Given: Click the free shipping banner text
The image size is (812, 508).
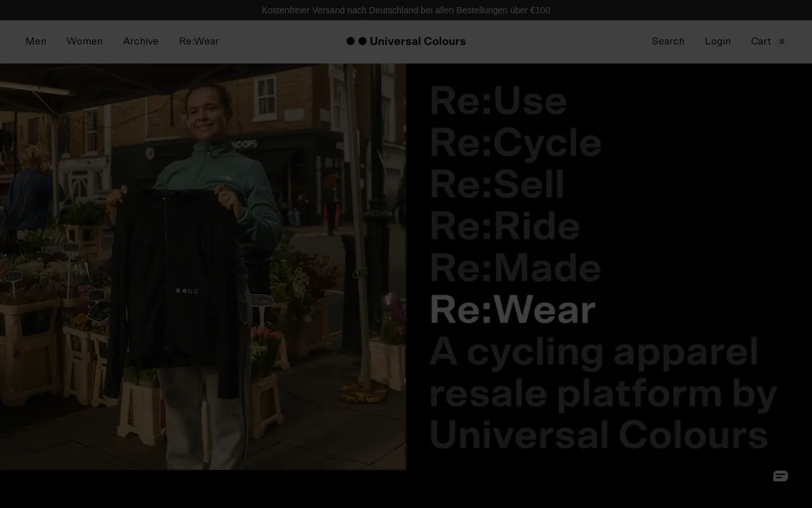Looking at the screenshot, I should (406, 10).
